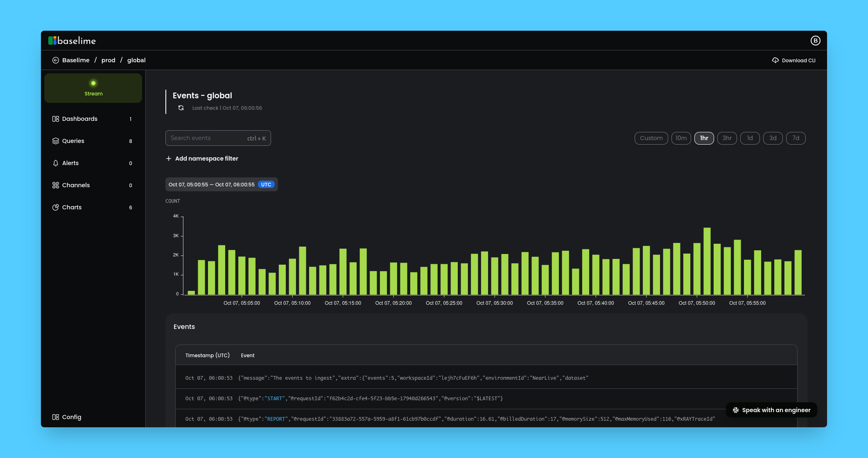Image resolution: width=868 pixels, height=458 pixels.
Task: Open the Channels panel
Action: [x=75, y=185]
